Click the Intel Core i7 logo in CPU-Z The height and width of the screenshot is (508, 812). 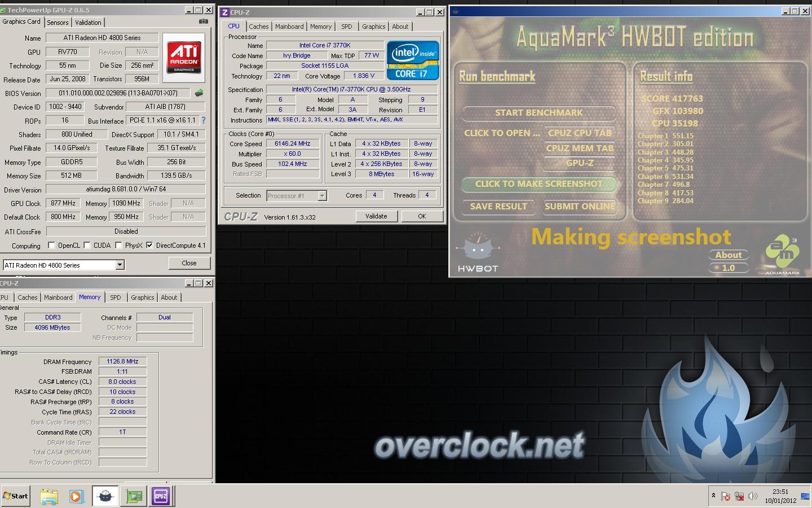coord(413,60)
